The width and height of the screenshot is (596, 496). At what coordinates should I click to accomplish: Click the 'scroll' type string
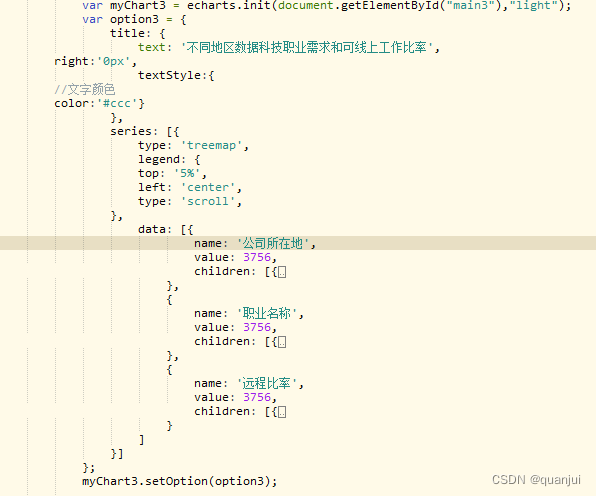[x=208, y=201]
